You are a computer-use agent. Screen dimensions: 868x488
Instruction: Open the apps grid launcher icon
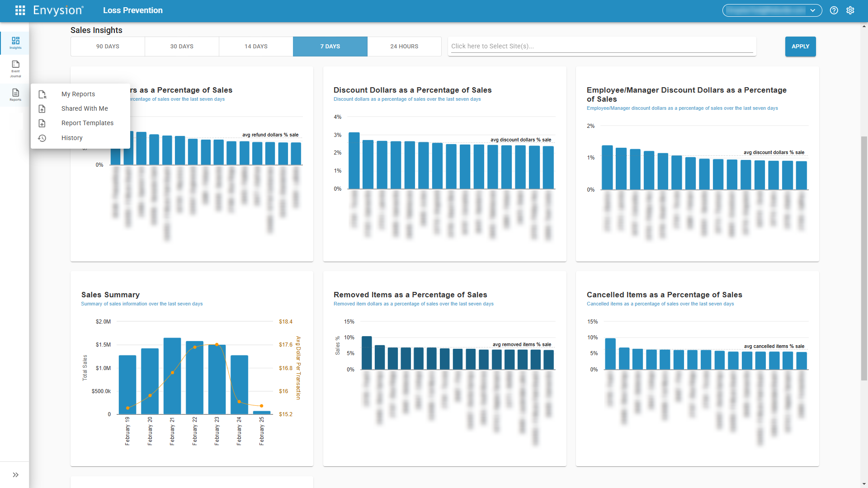[20, 10]
